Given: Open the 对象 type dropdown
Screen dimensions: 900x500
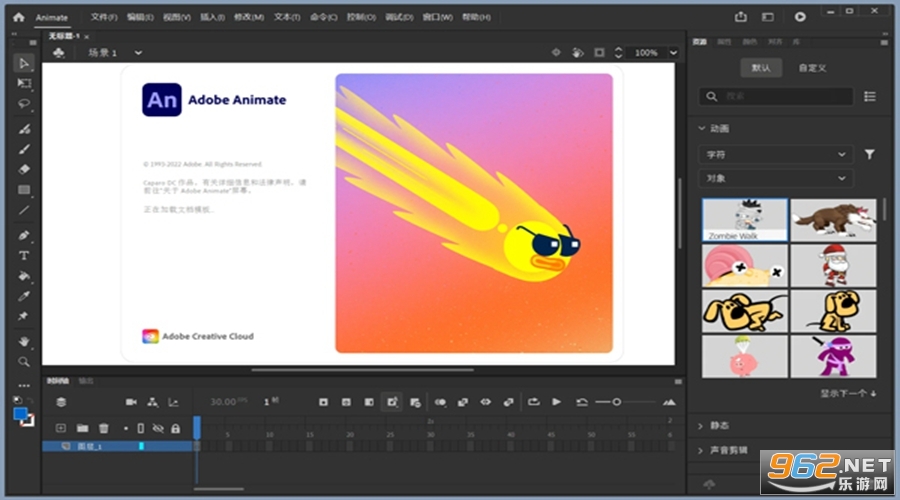Looking at the screenshot, I should point(775,179).
